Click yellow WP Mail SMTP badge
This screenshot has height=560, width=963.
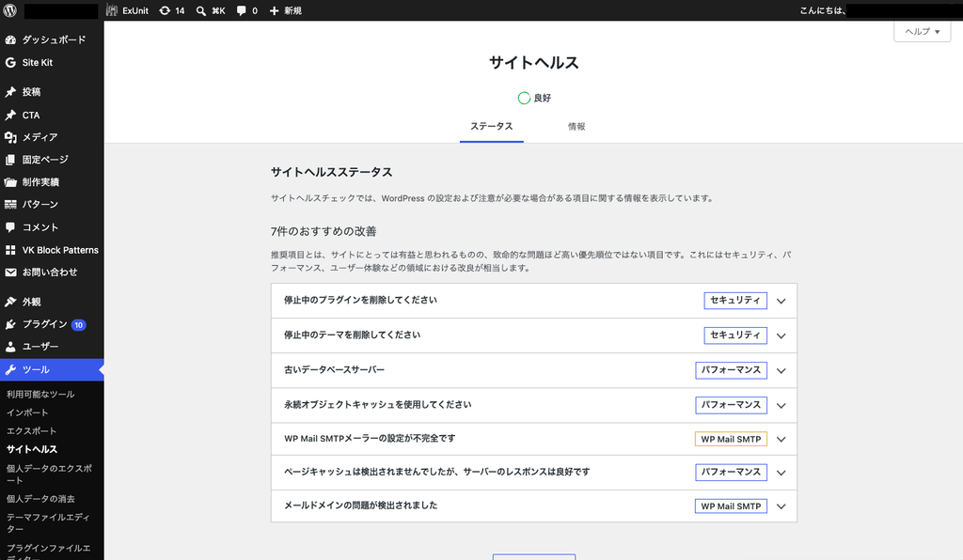coord(731,439)
